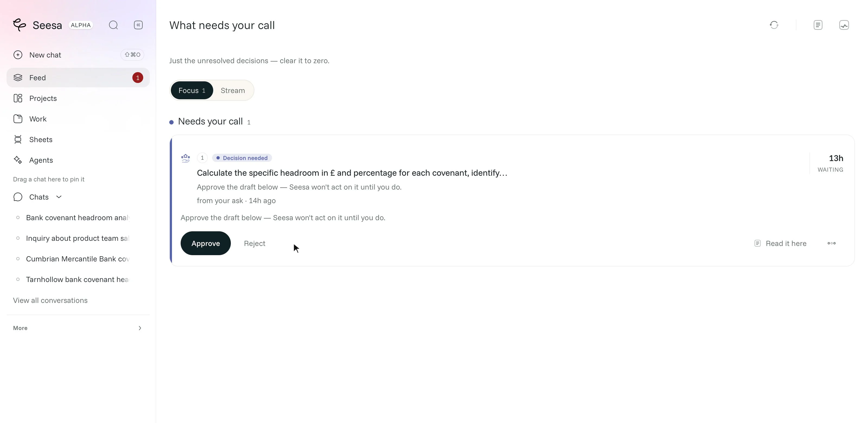Open the three-dot more options on card
Image resolution: width=868 pixels, height=423 pixels.
[831, 243]
